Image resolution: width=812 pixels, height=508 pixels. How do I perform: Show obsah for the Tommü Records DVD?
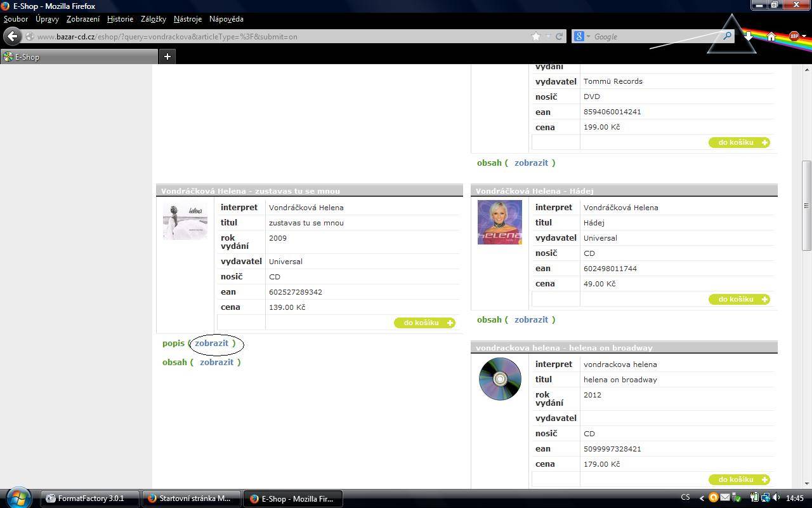pyautogui.click(x=531, y=163)
